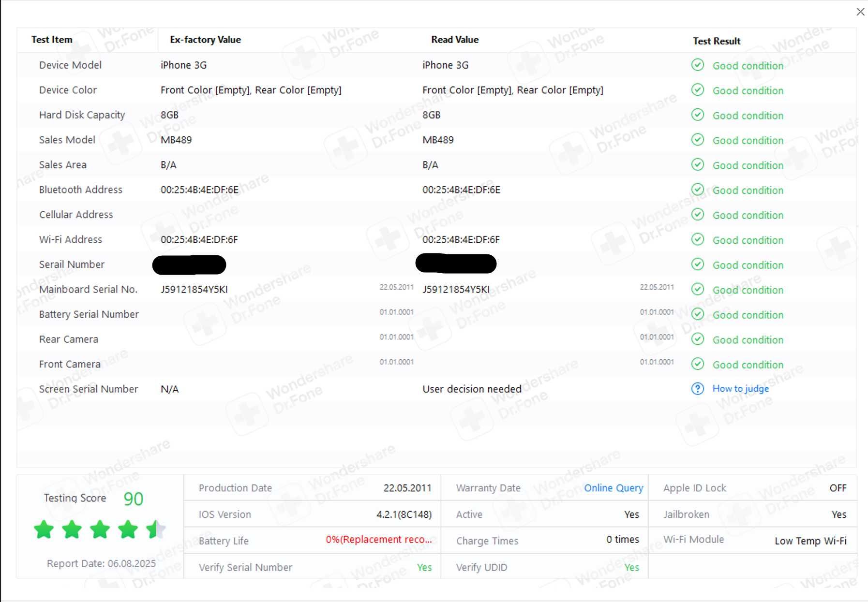The width and height of the screenshot is (868, 602).
Task: Select the read value MB489
Action: [x=438, y=140]
